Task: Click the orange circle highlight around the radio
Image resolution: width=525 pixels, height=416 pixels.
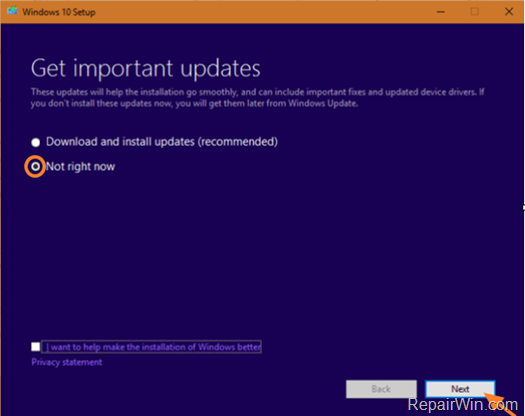Action: (35, 166)
